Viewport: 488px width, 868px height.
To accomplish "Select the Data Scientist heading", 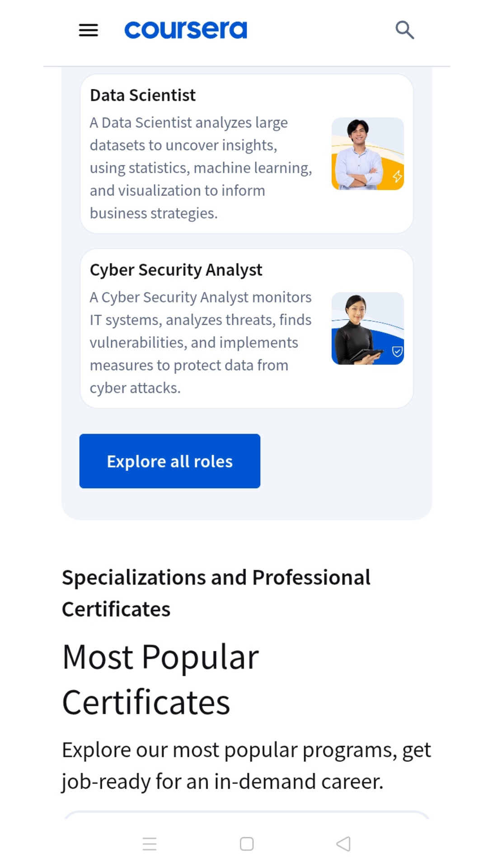I will 142,95.
